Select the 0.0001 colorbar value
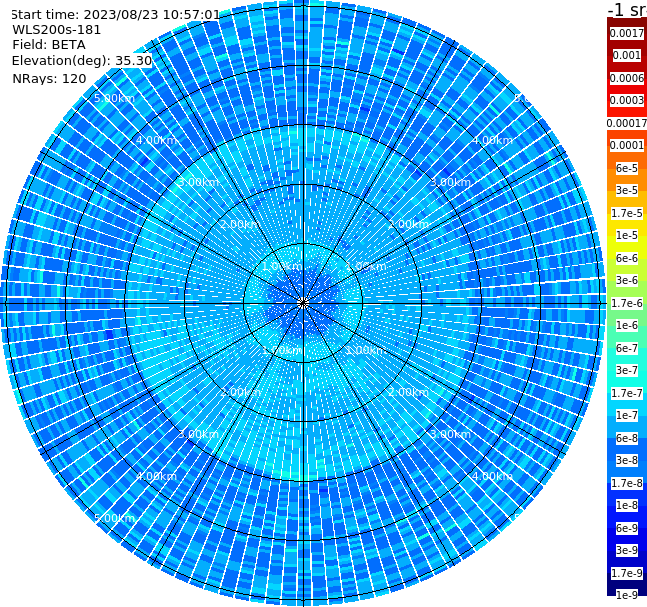Viewport: 647px width, 607px height. click(627, 145)
